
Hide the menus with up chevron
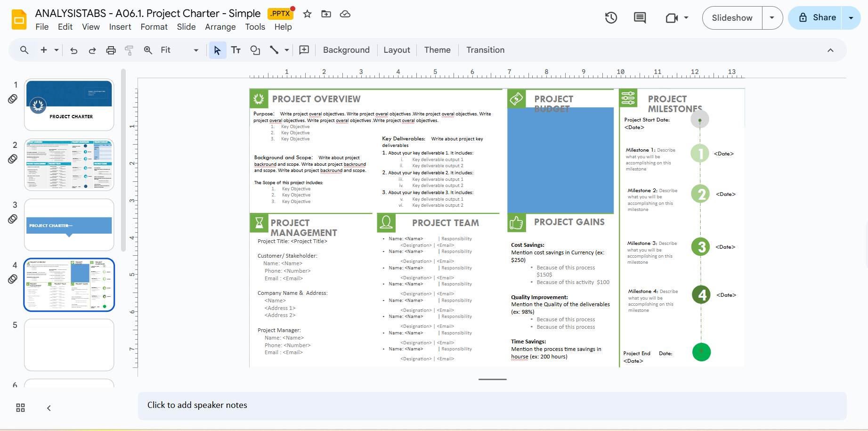pyautogui.click(x=830, y=50)
